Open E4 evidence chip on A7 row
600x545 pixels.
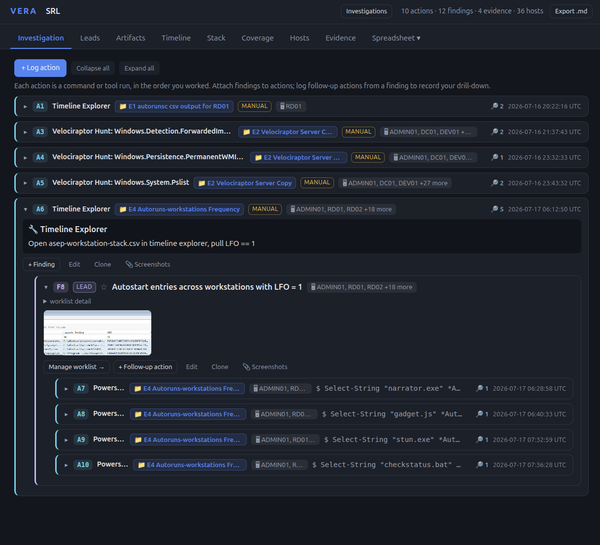tap(187, 388)
